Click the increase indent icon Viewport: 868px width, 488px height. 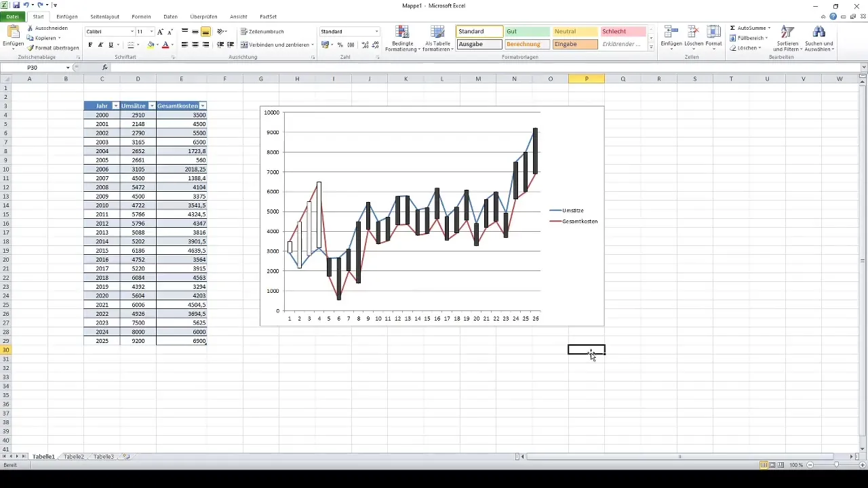pyautogui.click(x=231, y=45)
